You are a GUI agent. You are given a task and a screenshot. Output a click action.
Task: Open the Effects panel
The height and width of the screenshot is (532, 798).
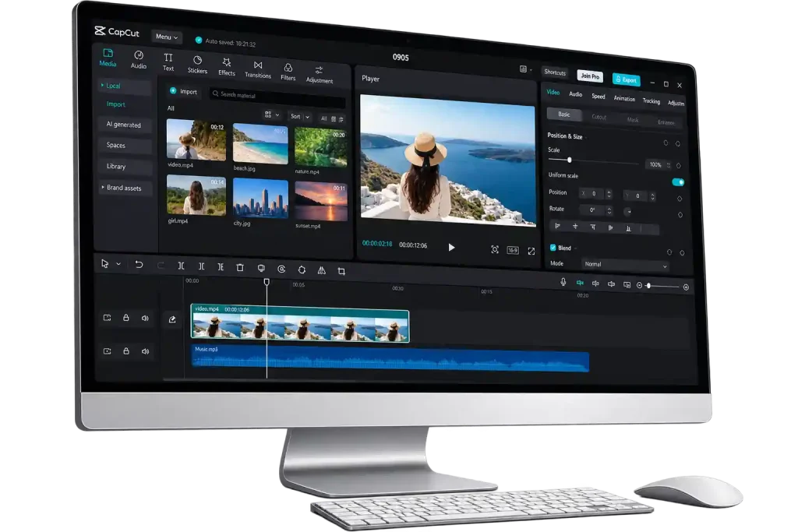click(227, 67)
